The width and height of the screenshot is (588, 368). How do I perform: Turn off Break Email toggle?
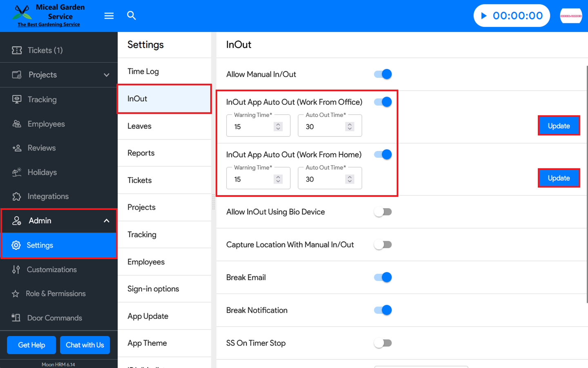[383, 277]
